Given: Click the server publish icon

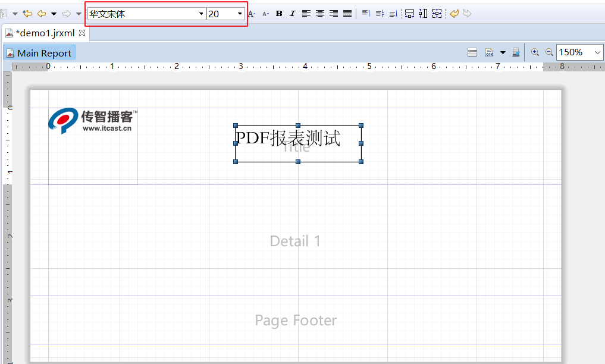Looking at the screenshot, I should (x=516, y=52).
